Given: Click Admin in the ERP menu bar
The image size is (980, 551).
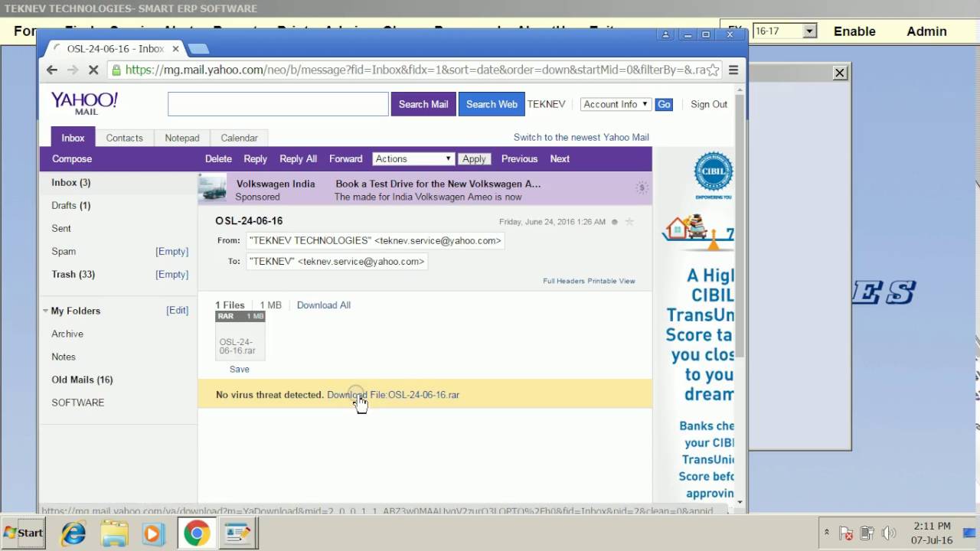Looking at the screenshot, I should pyautogui.click(x=926, y=31).
